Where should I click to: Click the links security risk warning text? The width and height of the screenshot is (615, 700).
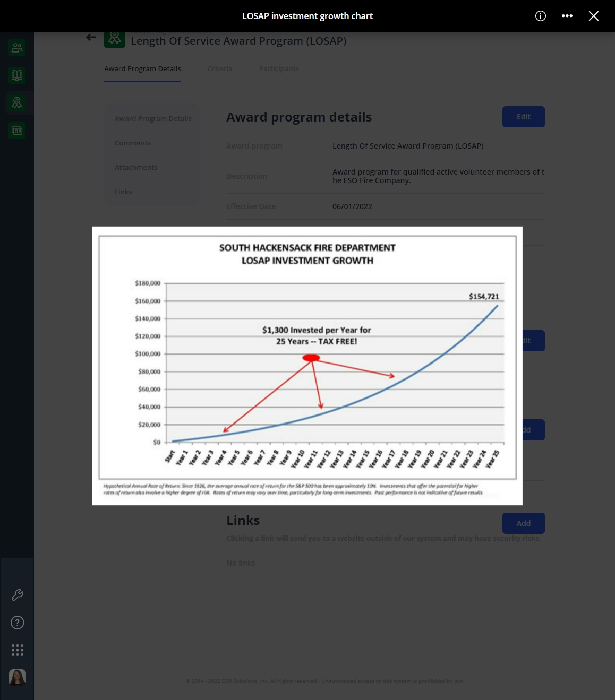(x=383, y=538)
